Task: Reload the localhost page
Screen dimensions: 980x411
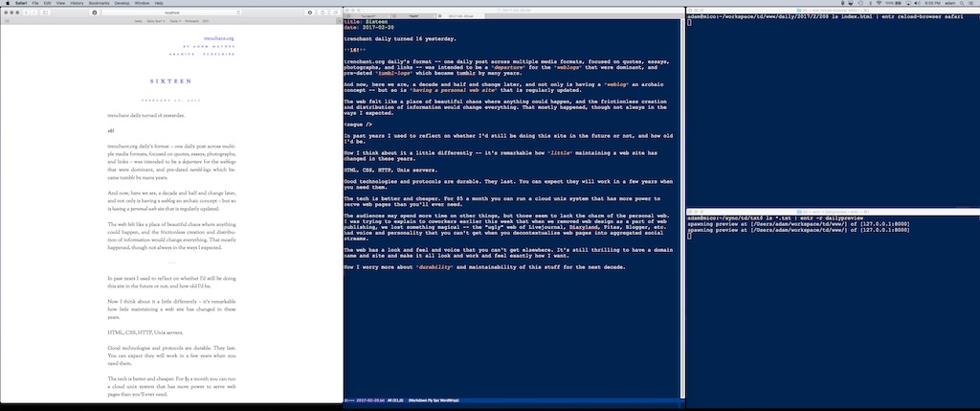Action: coord(238,12)
